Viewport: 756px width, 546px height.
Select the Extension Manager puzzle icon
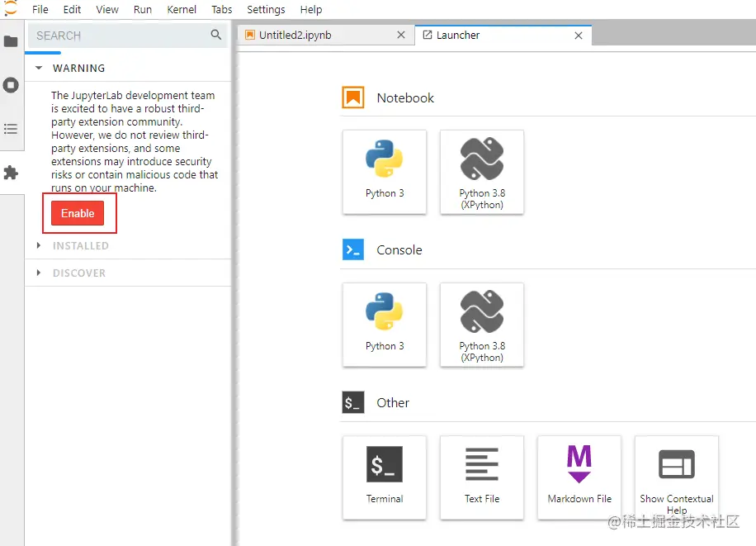(x=11, y=173)
